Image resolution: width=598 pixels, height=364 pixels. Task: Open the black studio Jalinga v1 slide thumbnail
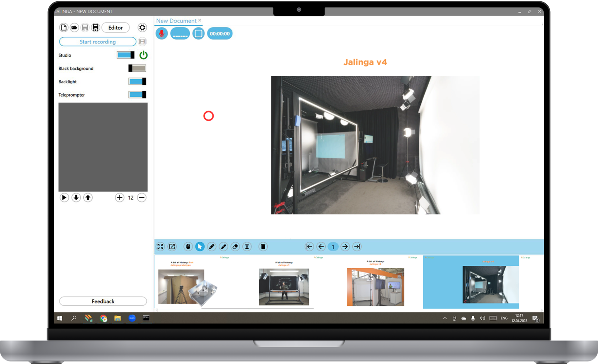point(284,282)
